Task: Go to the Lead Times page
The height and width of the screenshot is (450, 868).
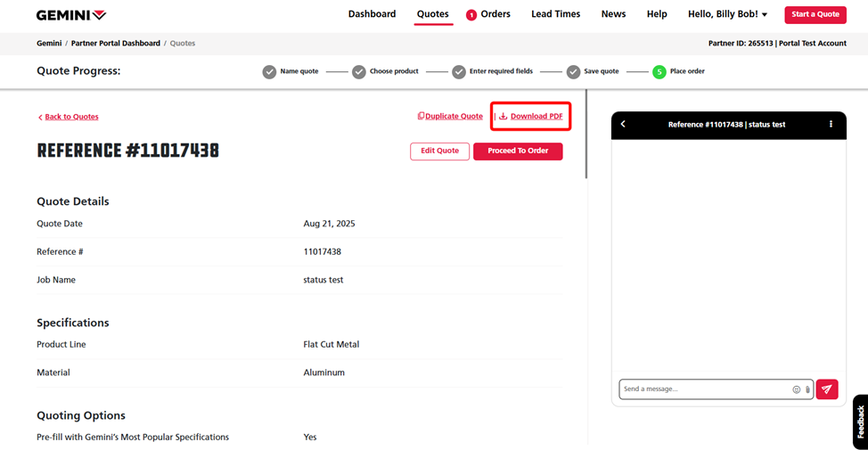Action: pos(555,14)
